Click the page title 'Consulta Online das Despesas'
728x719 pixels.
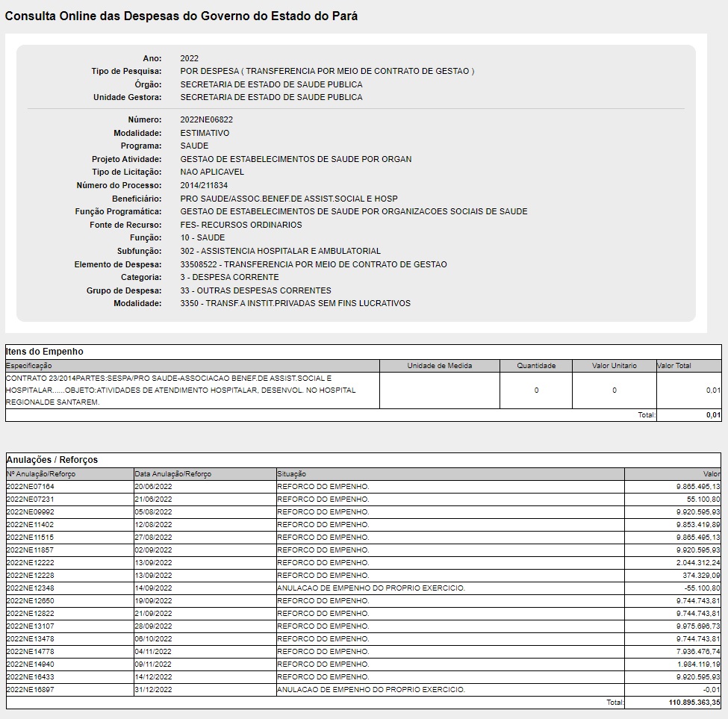(181, 16)
